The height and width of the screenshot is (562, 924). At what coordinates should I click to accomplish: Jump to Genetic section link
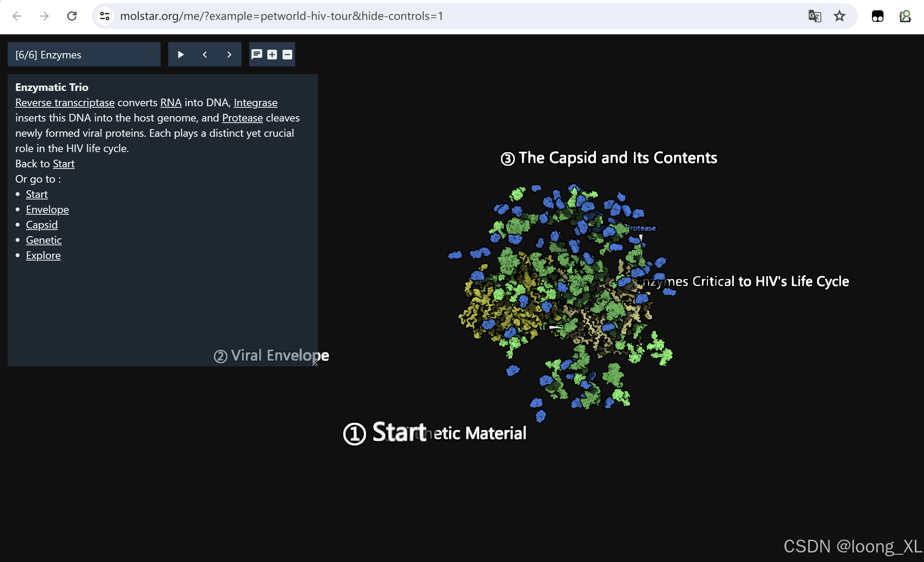click(44, 240)
